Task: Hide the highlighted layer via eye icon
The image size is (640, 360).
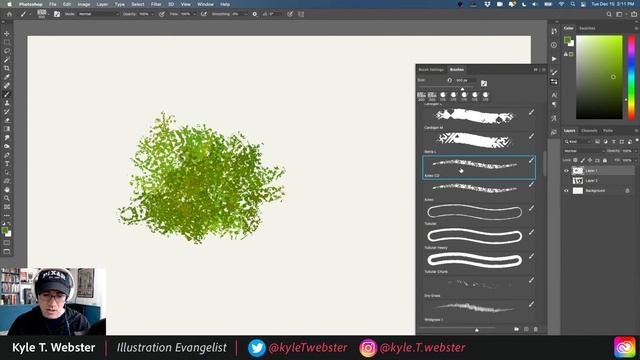Action: click(x=566, y=171)
